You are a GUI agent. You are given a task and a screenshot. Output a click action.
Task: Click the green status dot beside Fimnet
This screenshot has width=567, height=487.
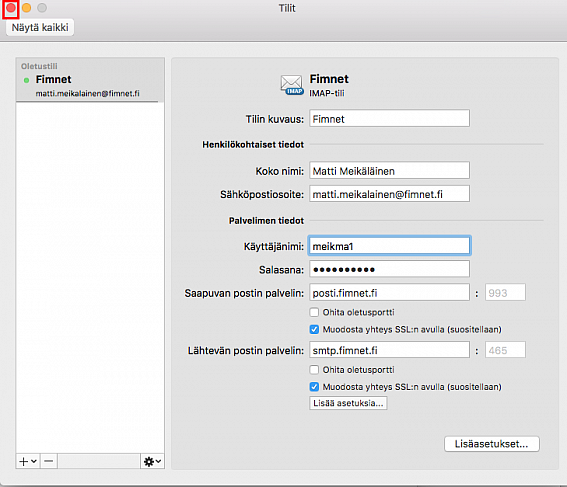26,80
